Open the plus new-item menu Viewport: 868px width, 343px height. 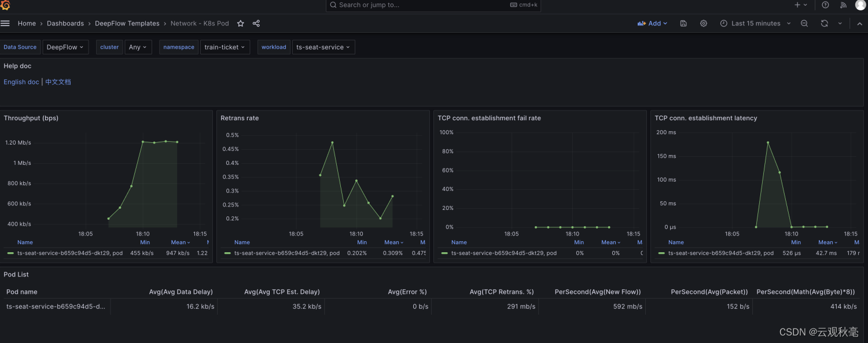point(800,5)
